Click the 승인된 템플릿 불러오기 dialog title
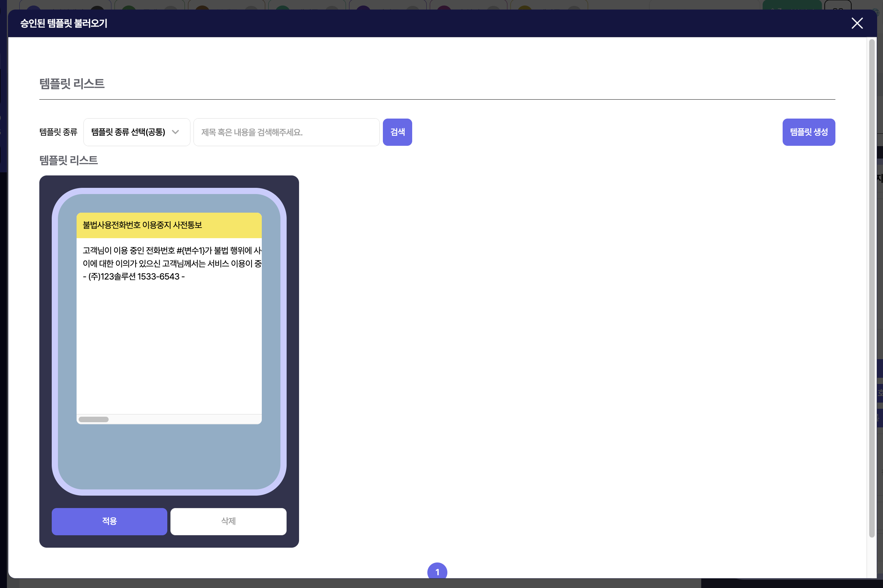Viewport: 883px width, 588px height. tap(64, 23)
